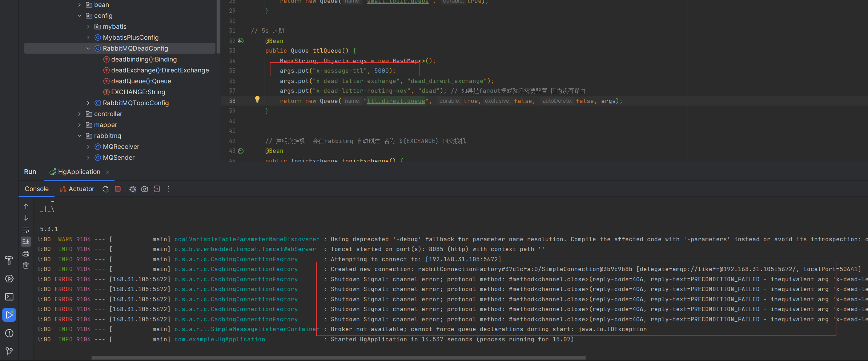Click the console horizontal scrollbar
868x361 pixels.
(x=338, y=358)
